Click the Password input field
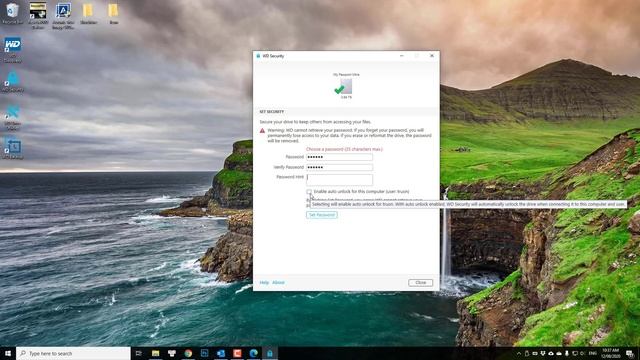 coord(340,157)
